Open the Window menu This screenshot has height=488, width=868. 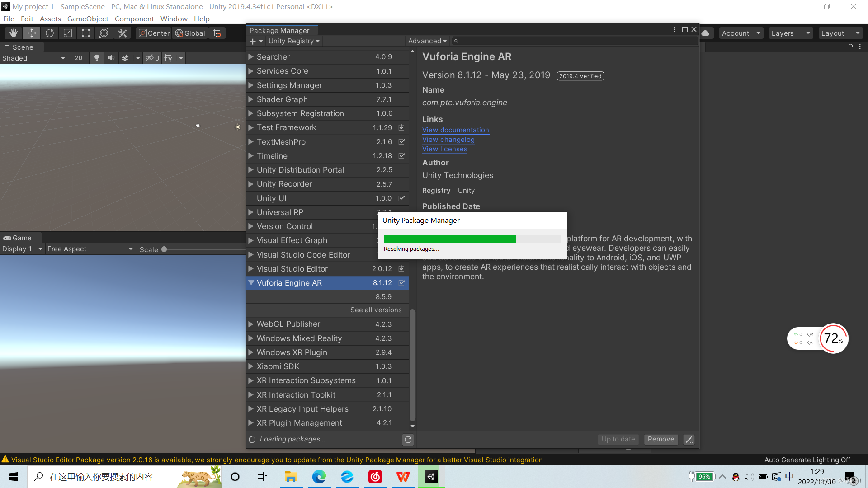click(174, 19)
